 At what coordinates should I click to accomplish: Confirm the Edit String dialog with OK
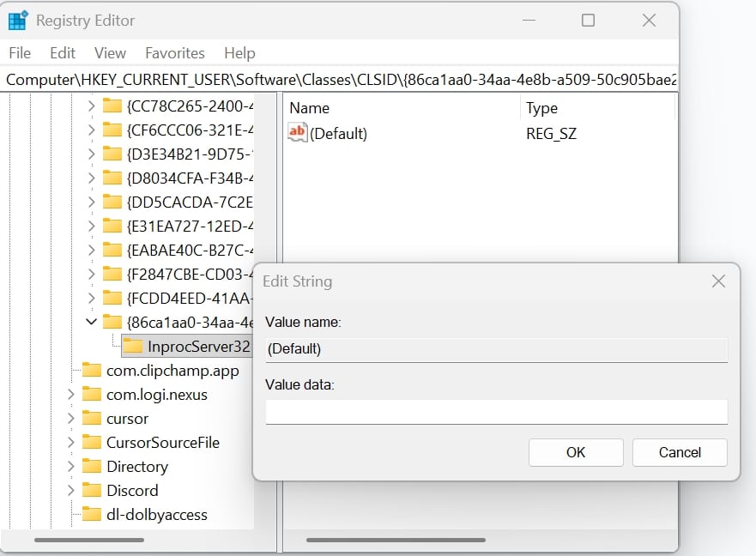point(576,452)
